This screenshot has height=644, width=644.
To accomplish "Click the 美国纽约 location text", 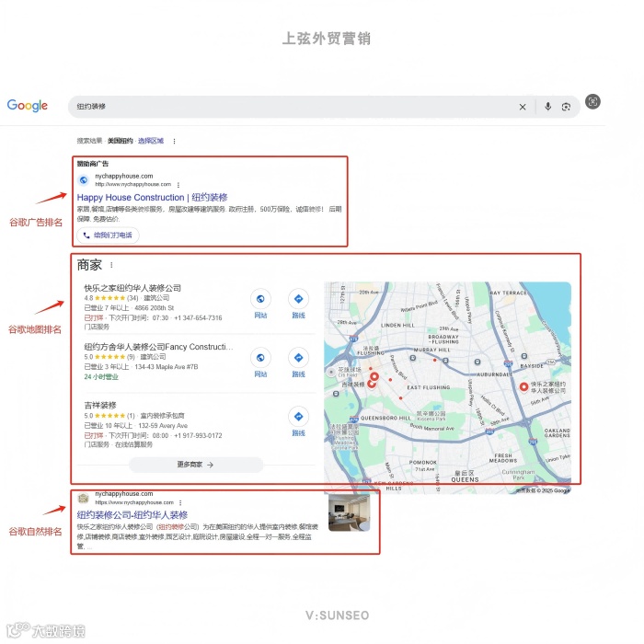I will tap(121, 141).
